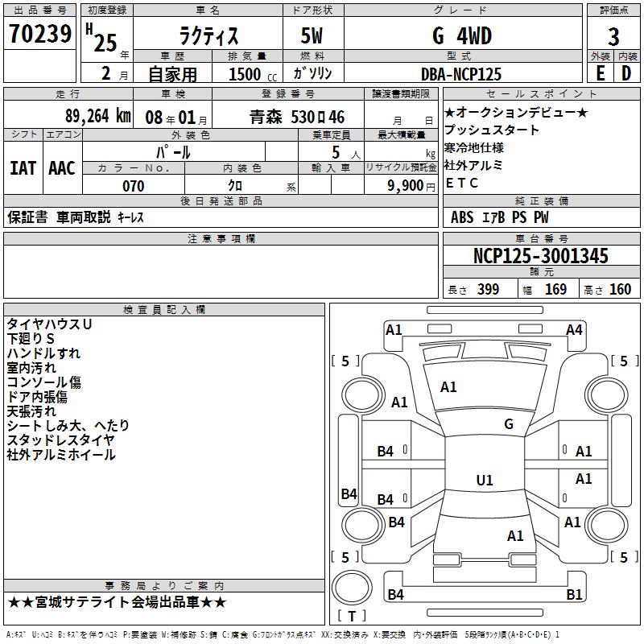The width and height of the screenshot is (644, 644).
Task: Select the registration year "H25"
Action: 101,38
